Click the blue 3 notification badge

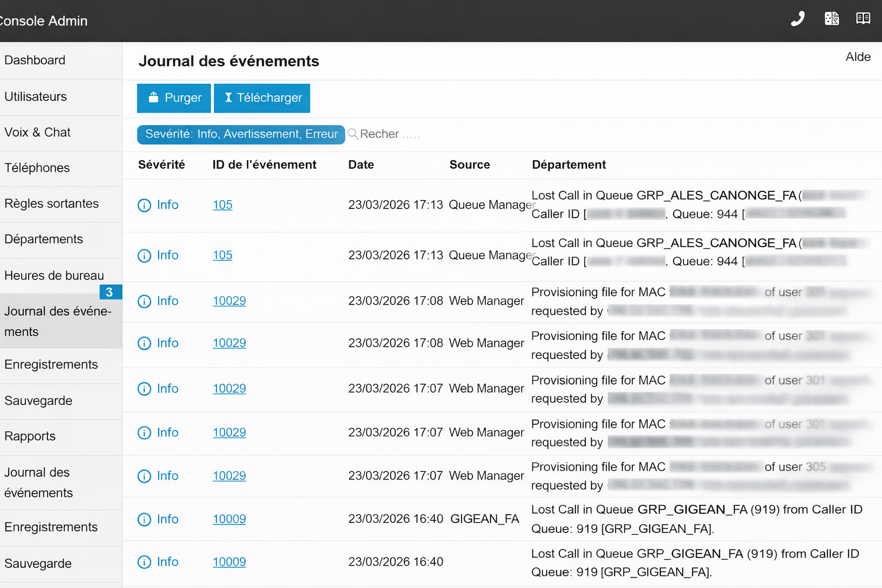[x=110, y=292]
